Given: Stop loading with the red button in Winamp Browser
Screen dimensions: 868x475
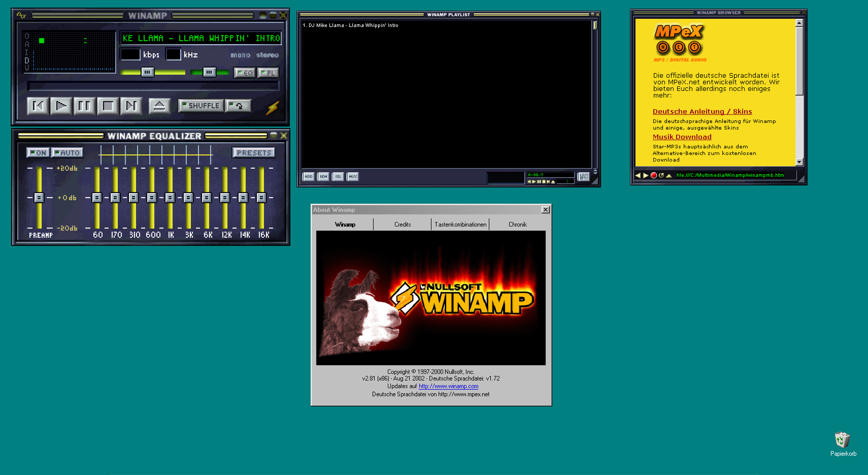Looking at the screenshot, I should click(x=654, y=176).
